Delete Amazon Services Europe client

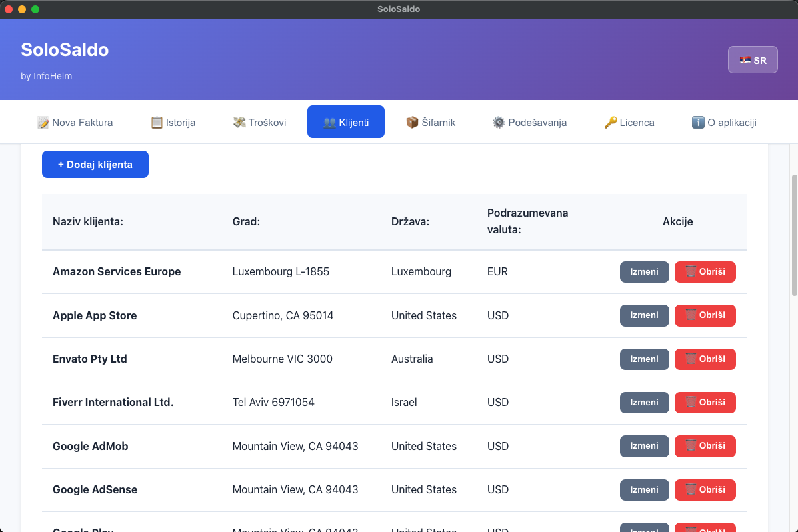coord(705,272)
